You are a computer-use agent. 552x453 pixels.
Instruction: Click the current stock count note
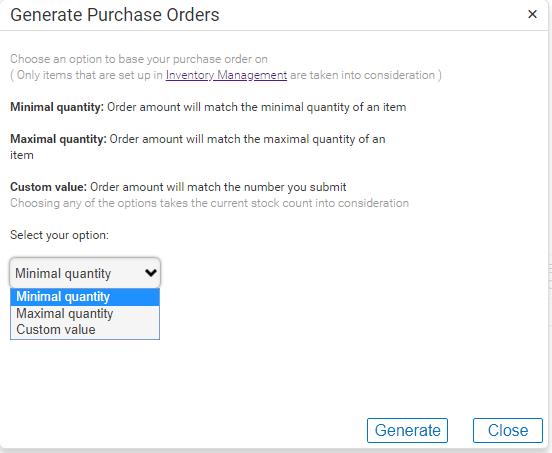209,203
